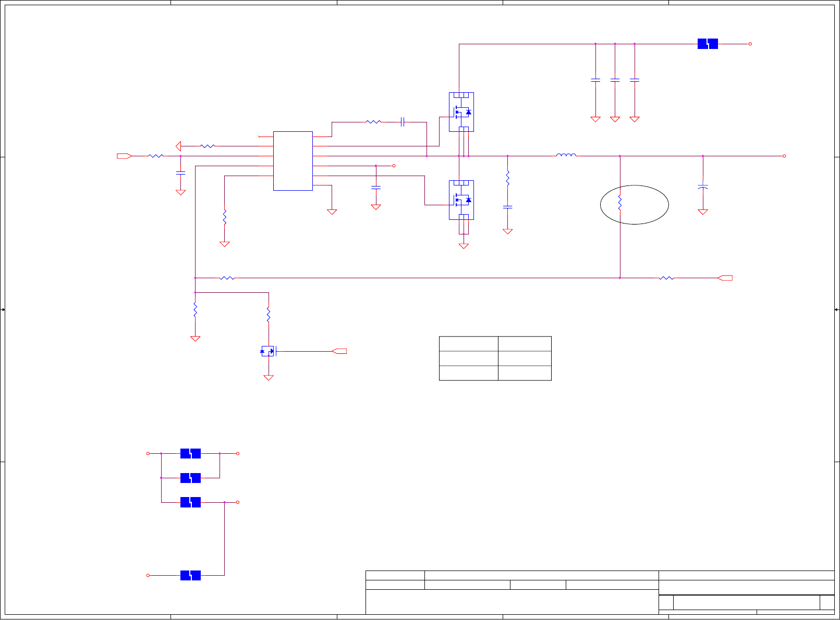The height and width of the screenshot is (620, 840).
Task: Select vertical resistor hanging from IC's lower-left pin
Action: [225, 217]
